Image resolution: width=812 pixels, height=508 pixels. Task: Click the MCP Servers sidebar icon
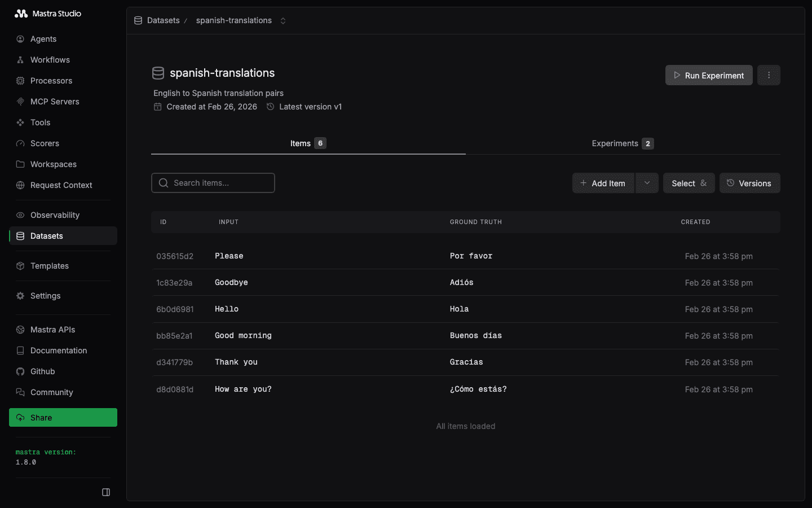click(x=20, y=102)
